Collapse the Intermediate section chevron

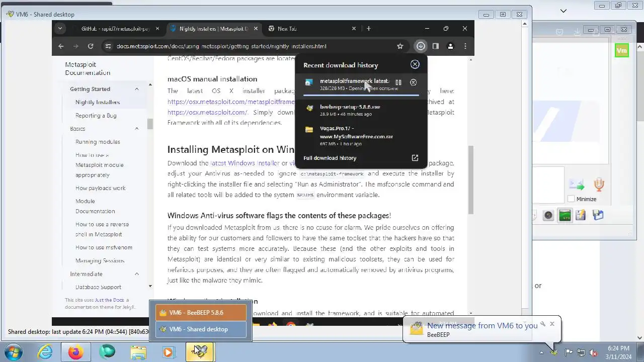click(x=136, y=274)
